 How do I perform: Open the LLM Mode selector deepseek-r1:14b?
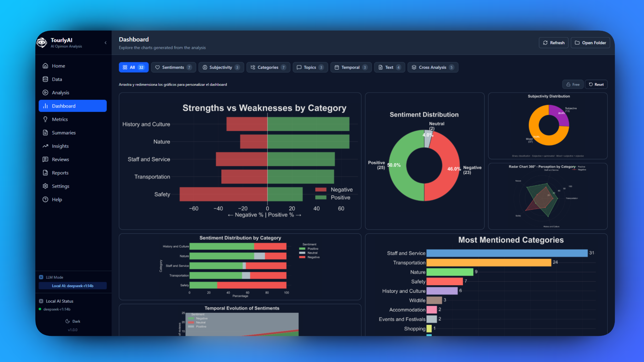click(x=72, y=286)
